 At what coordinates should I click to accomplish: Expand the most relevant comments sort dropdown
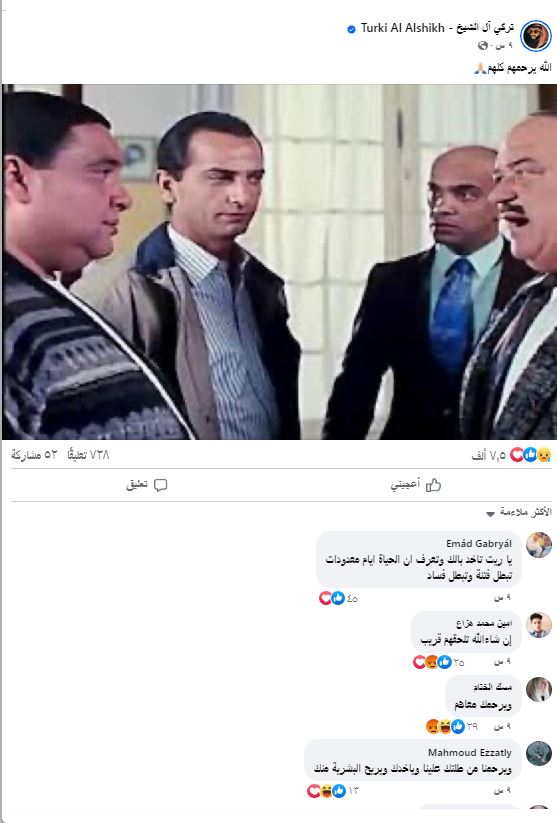click(x=519, y=512)
